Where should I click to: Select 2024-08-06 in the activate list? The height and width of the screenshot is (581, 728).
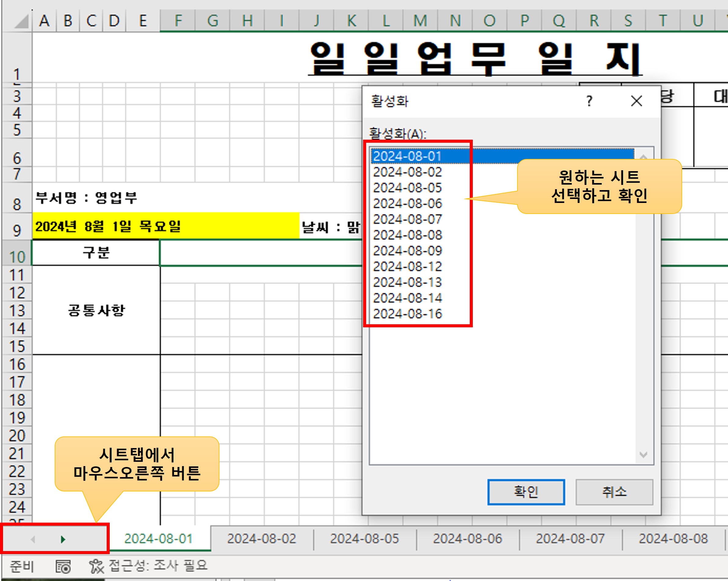pyautogui.click(x=502, y=203)
